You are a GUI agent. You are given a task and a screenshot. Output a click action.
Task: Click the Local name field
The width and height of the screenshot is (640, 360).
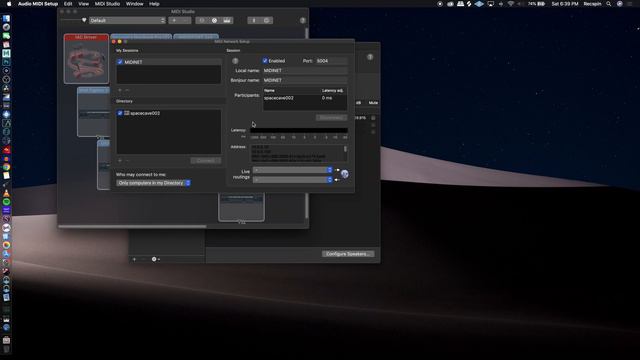click(x=305, y=71)
